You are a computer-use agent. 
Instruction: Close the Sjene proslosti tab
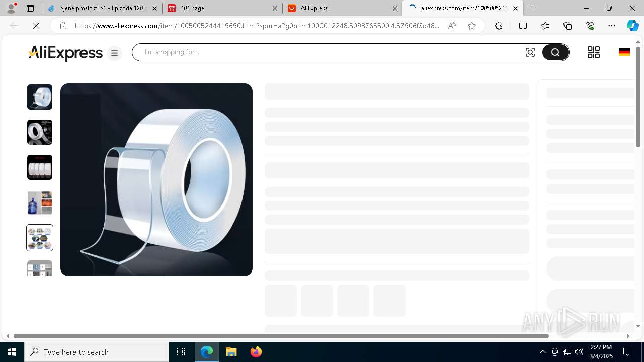click(x=155, y=8)
